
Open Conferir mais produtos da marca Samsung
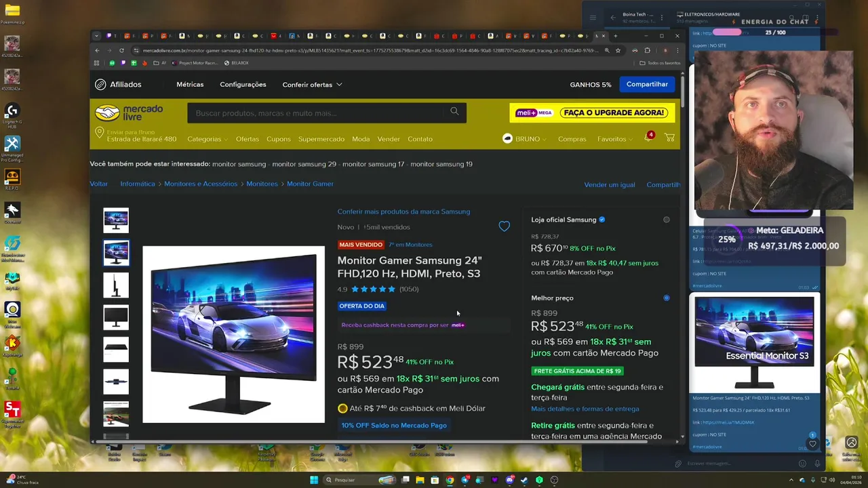pyautogui.click(x=403, y=211)
